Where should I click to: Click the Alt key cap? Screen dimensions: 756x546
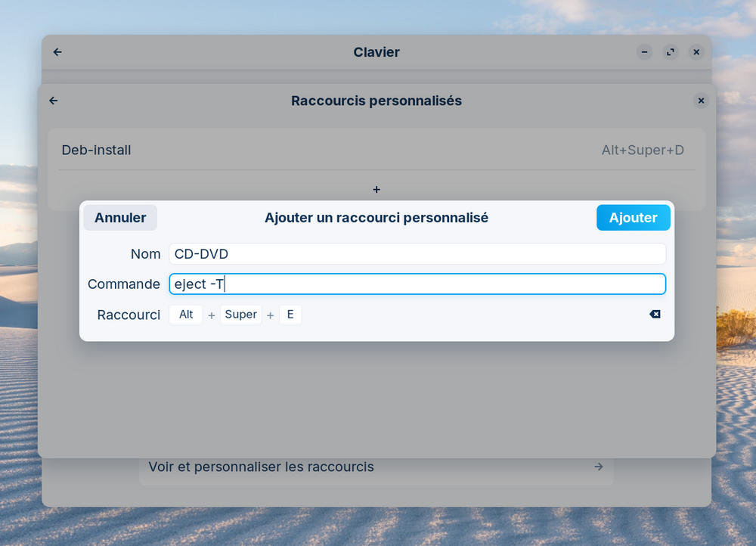click(186, 315)
